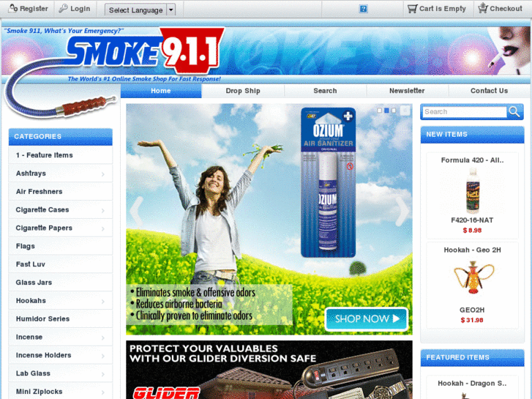Viewport: 532px width, 399px height.
Task: Click the GEO2H model text
Action: coord(472,310)
